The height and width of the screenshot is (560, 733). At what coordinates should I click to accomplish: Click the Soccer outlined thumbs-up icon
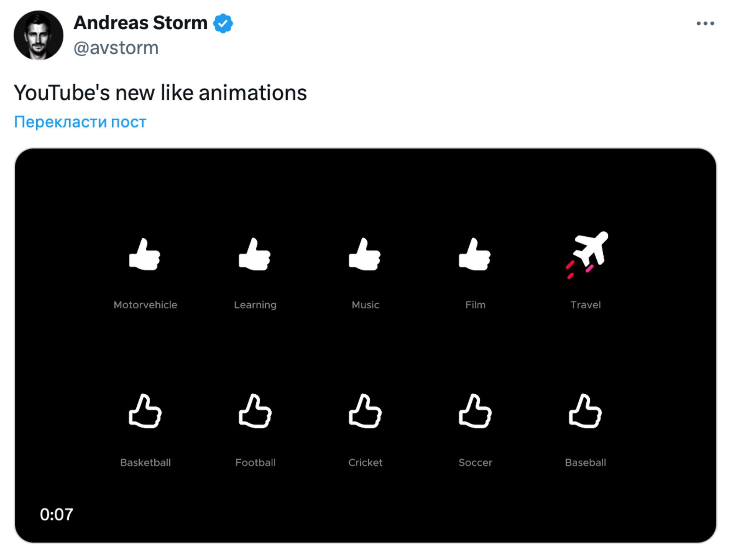(x=475, y=411)
